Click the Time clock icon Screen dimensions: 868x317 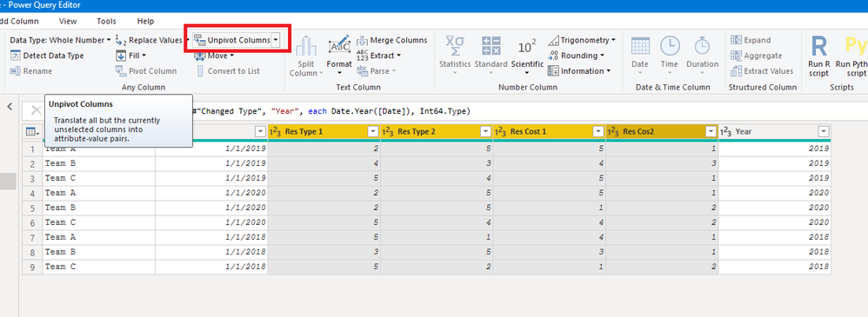(670, 45)
